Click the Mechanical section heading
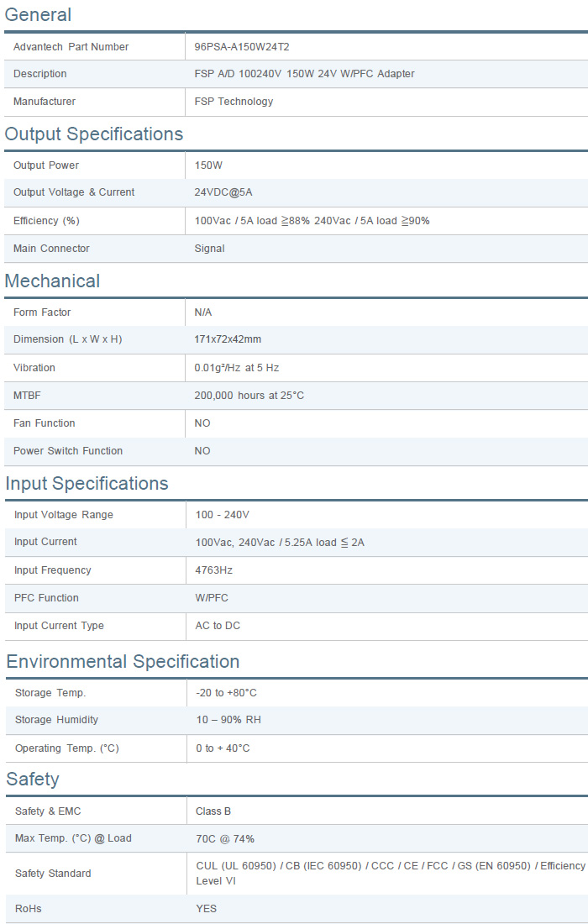 [x=52, y=281]
